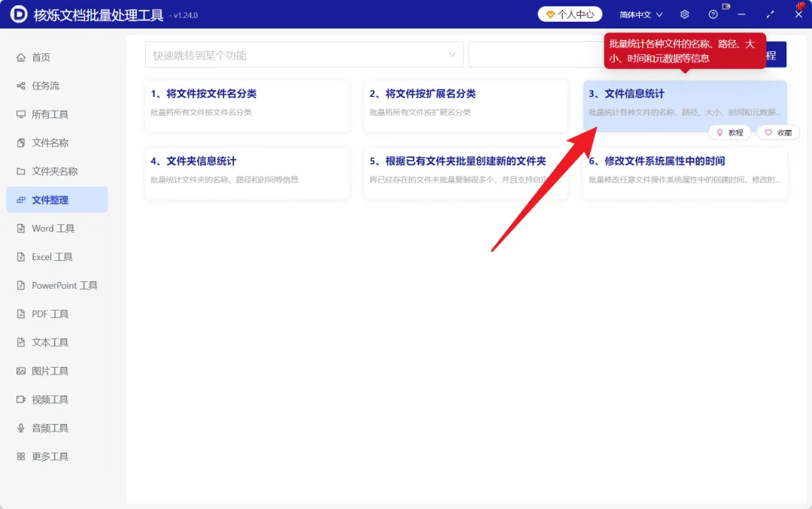Viewport: 812px width, 509px height.
Task: Open card 6、修改文件系统属性中的时间
Action: coord(685,174)
